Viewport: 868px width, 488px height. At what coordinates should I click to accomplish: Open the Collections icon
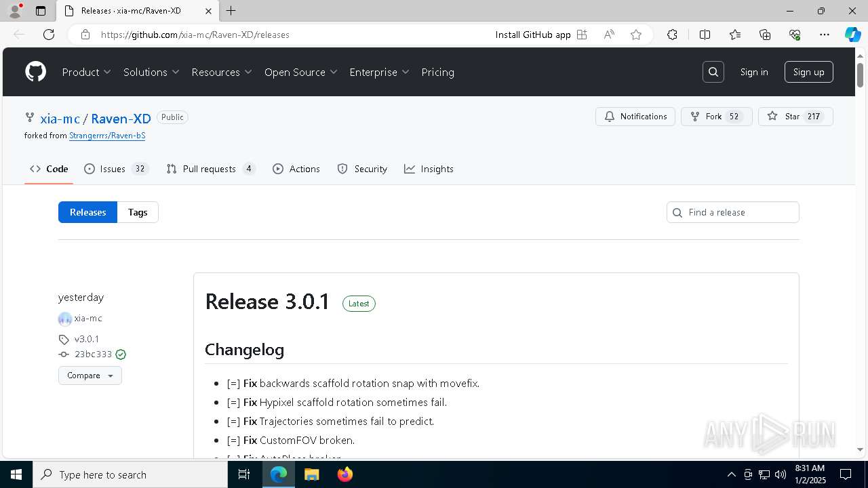click(765, 35)
